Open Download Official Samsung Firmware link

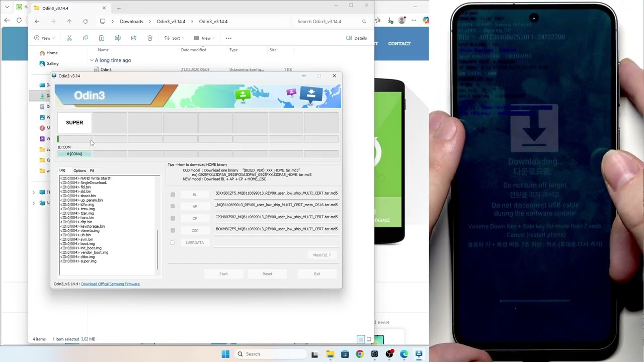110,284
